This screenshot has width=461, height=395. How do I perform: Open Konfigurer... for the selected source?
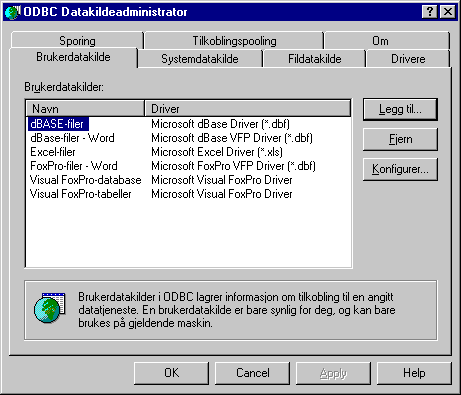pos(400,169)
